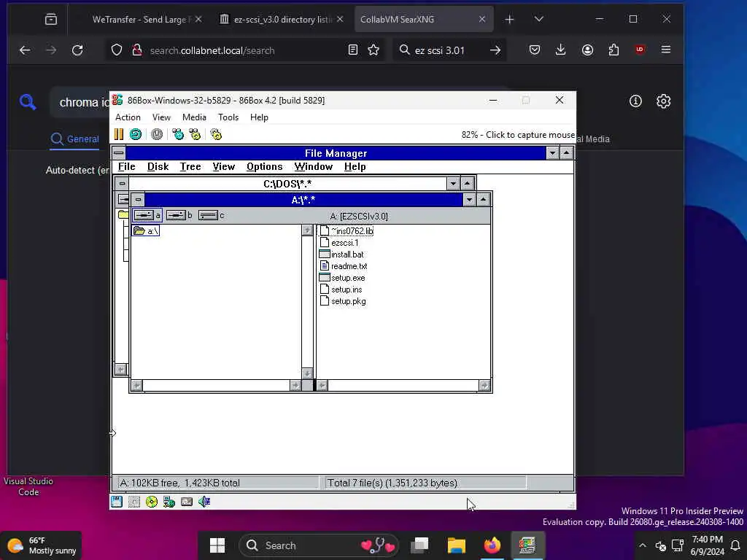Open 86Box machine settings icon
The width and height of the screenshot is (747, 560).
[x=216, y=134]
